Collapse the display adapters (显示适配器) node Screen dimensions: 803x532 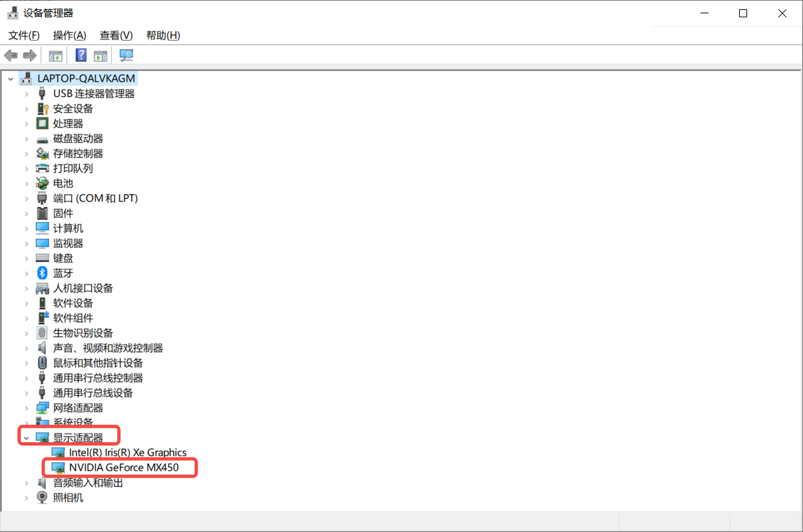pos(27,438)
